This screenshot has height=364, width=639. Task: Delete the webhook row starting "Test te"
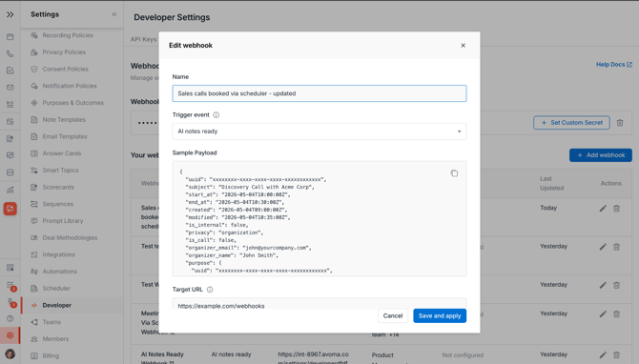616,247
